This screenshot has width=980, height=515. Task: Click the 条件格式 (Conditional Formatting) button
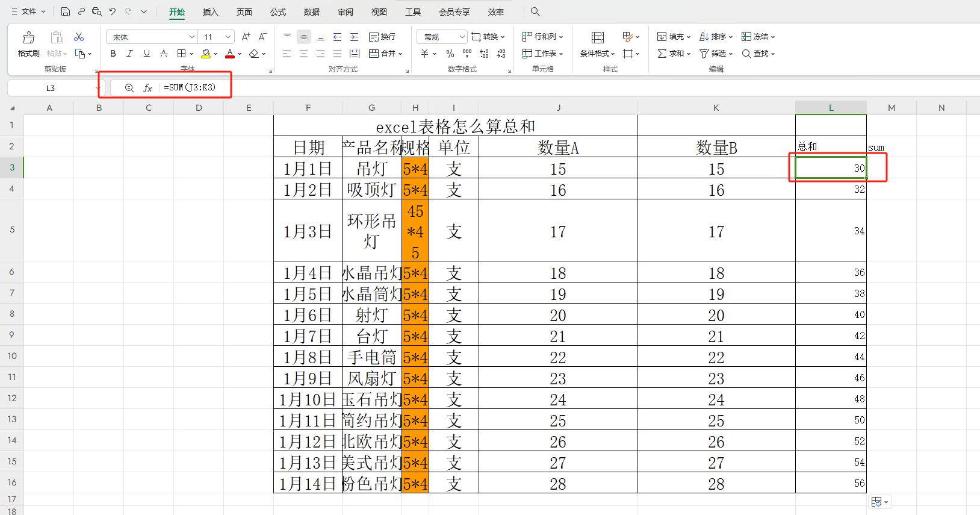point(597,45)
